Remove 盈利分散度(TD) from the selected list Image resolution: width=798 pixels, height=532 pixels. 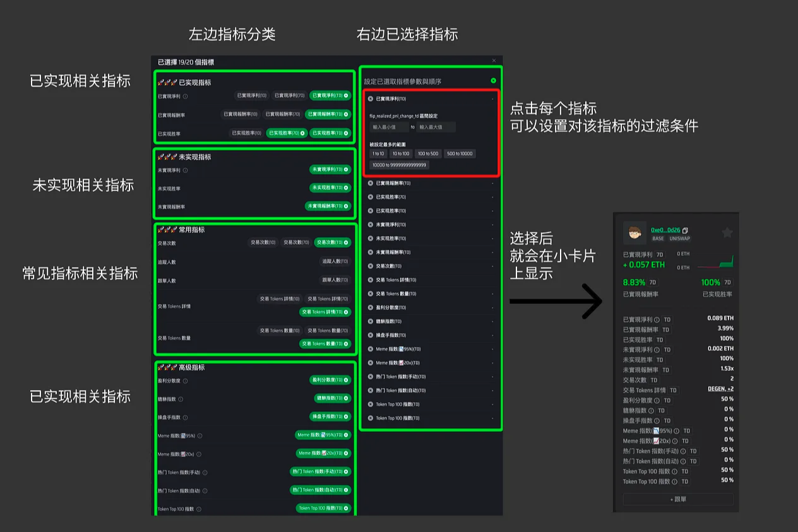click(x=371, y=308)
